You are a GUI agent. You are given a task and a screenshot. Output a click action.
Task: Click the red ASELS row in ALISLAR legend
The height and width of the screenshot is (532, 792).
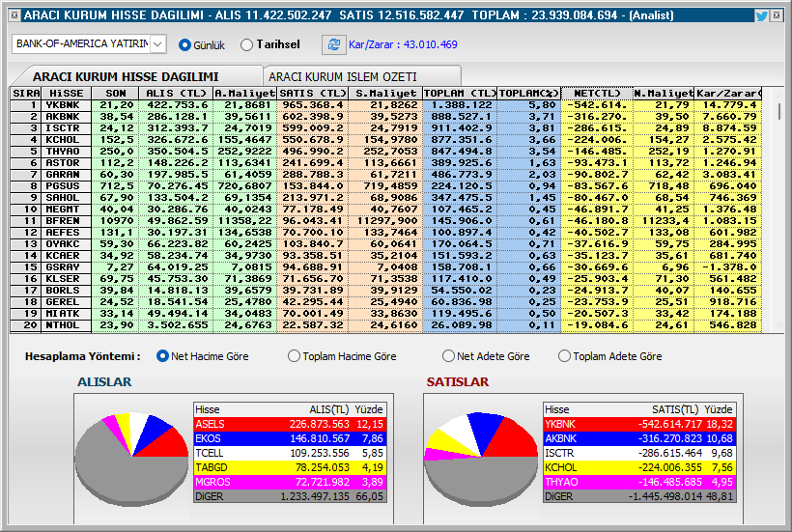coord(290,424)
